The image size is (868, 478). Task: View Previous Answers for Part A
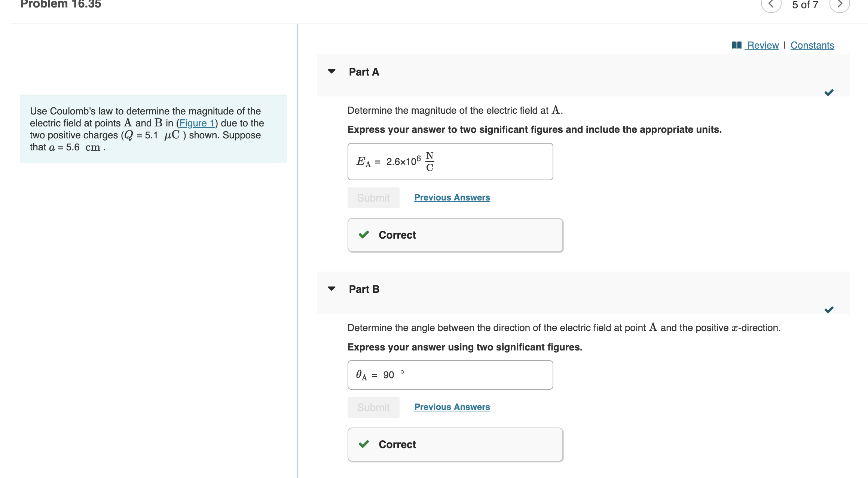pyautogui.click(x=452, y=197)
